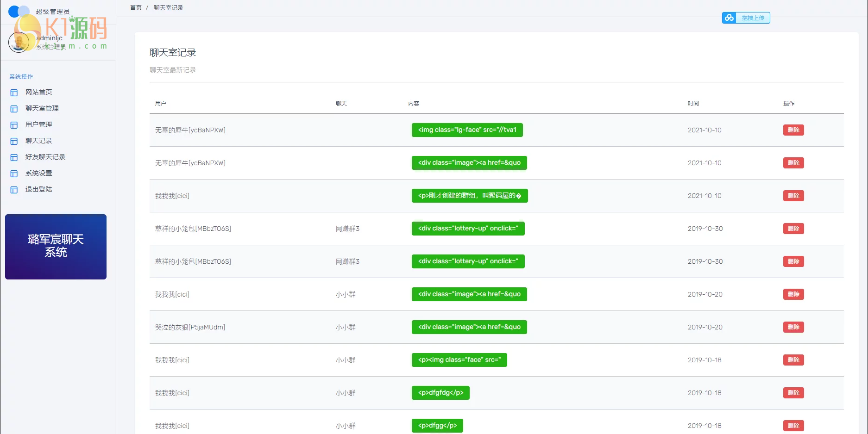Screen dimensions: 868x434
Task: Delete the first 无辜的犀牛 chat record
Action: click(793, 130)
